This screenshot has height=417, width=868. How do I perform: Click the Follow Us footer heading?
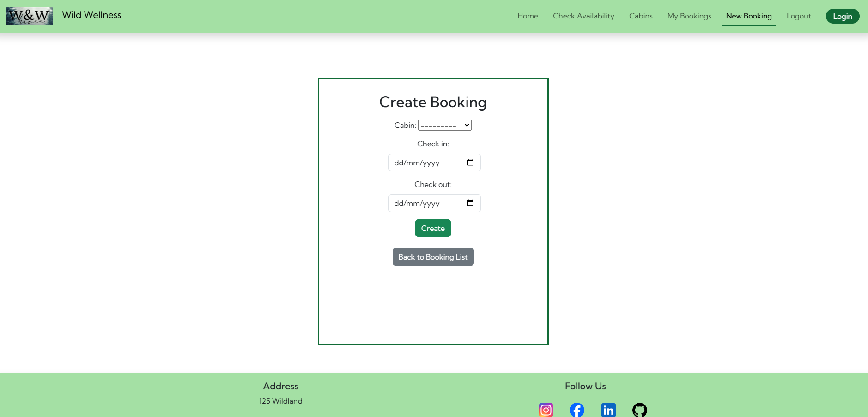click(x=585, y=386)
